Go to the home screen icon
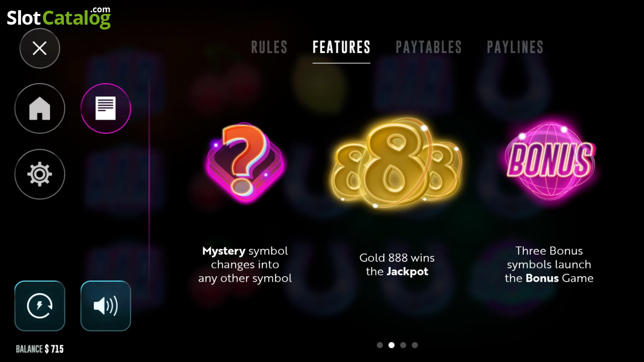644x362 pixels. [x=40, y=108]
